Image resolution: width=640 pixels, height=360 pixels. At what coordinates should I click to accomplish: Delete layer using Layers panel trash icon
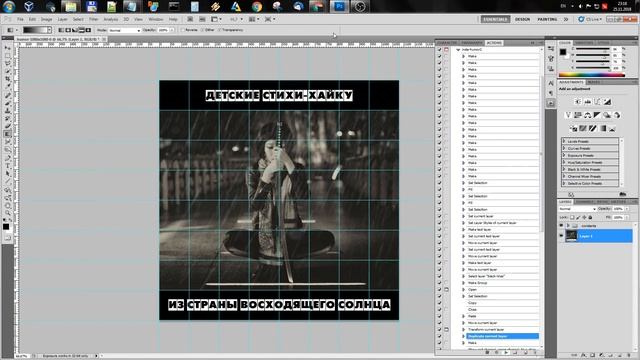tap(629, 356)
